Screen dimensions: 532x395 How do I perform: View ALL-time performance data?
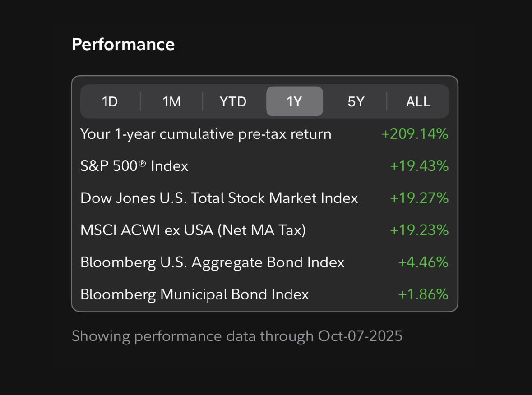tap(418, 101)
